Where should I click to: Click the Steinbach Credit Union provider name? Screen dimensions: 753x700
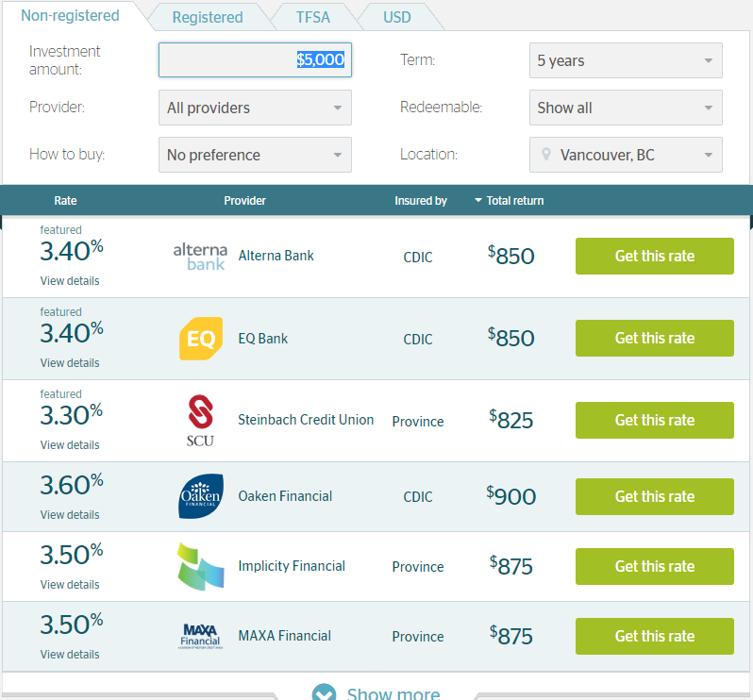click(306, 420)
